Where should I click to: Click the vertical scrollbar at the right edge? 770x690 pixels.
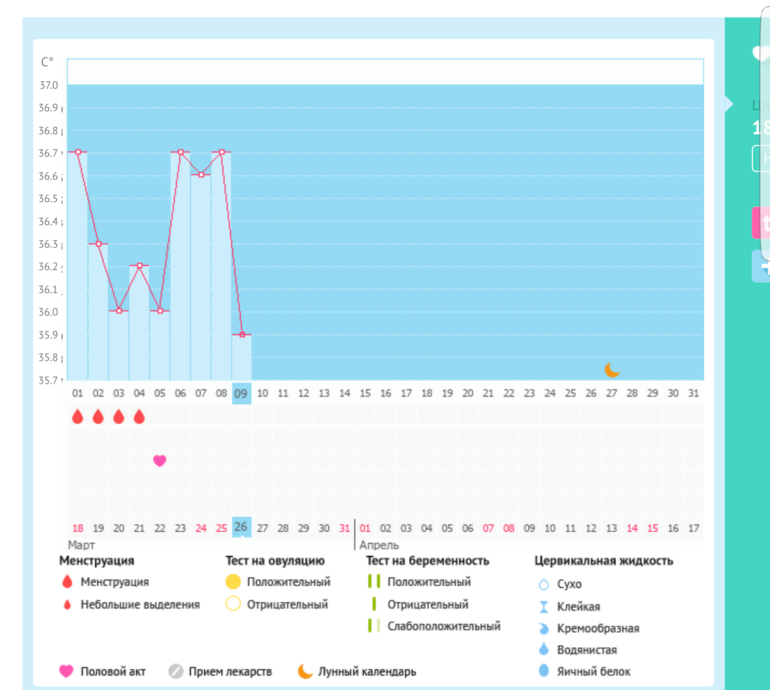pos(765,130)
